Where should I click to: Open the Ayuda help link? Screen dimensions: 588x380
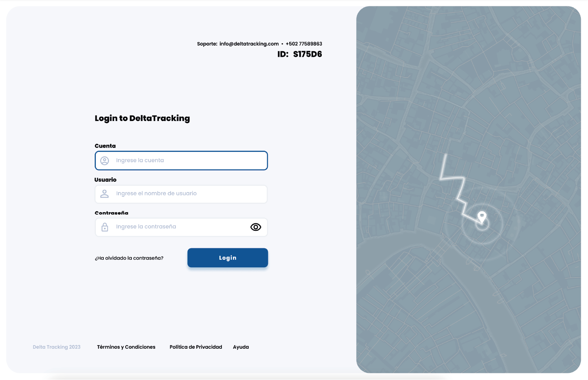[x=241, y=347]
